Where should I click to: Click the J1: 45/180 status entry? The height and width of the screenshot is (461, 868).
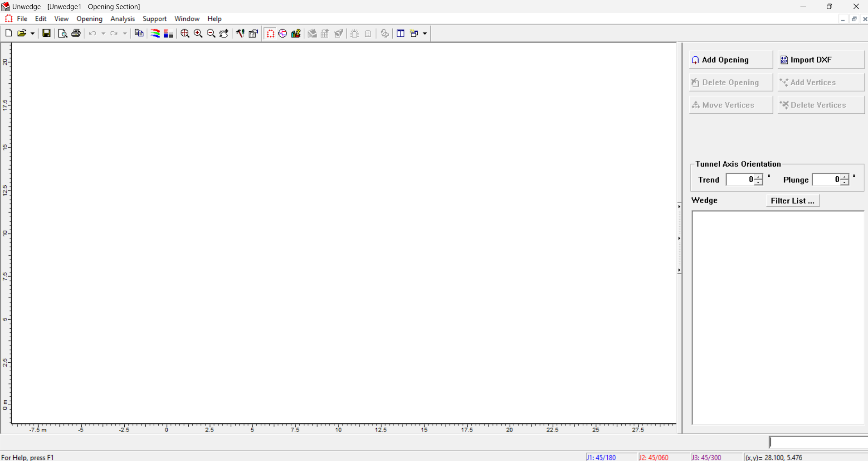pyautogui.click(x=601, y=457)
